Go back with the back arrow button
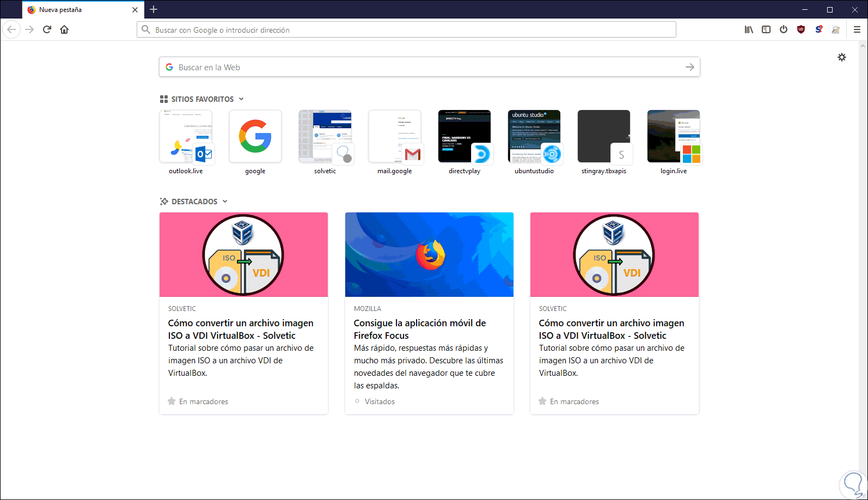The width and height of the screenshot is (868, 500). (x=11, y=29)
